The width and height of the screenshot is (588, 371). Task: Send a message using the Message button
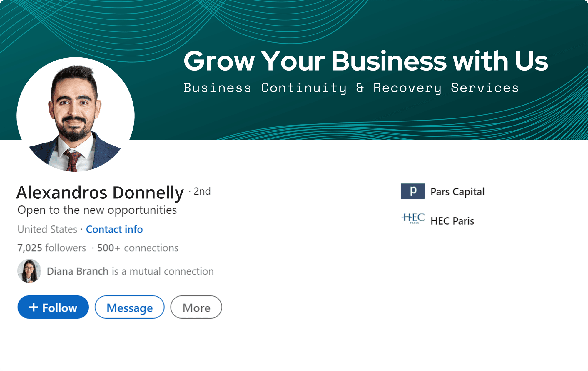click(x=129, y=307)
